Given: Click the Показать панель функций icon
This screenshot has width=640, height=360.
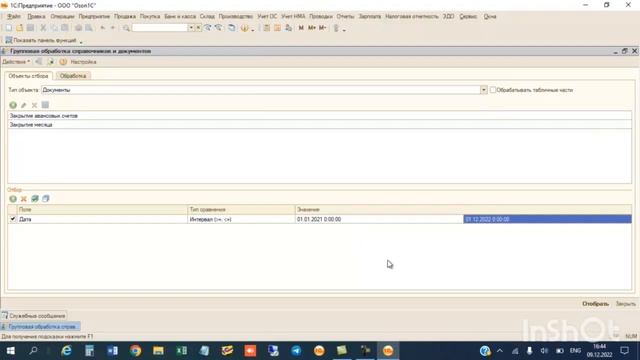Looking at the screenshot, I should 9,40.
